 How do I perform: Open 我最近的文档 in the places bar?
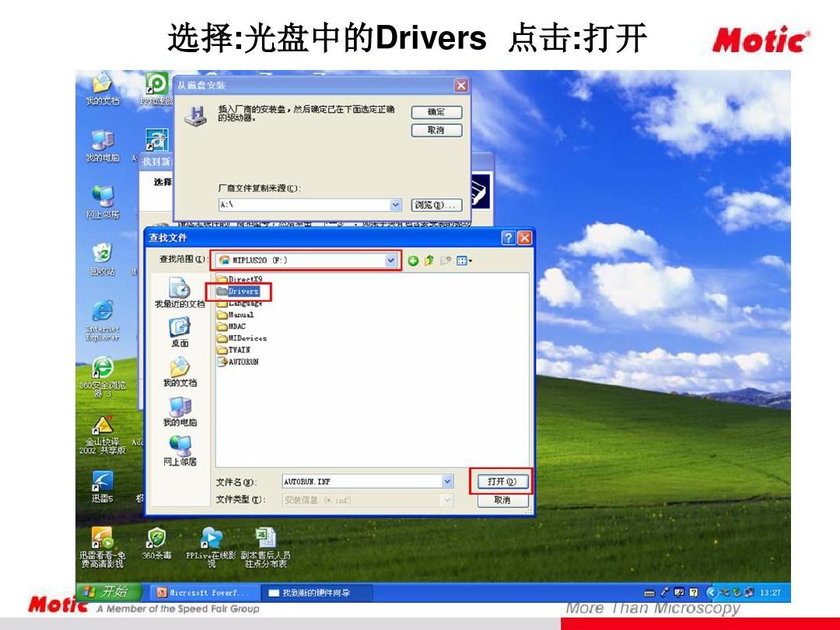pos(180,293)
